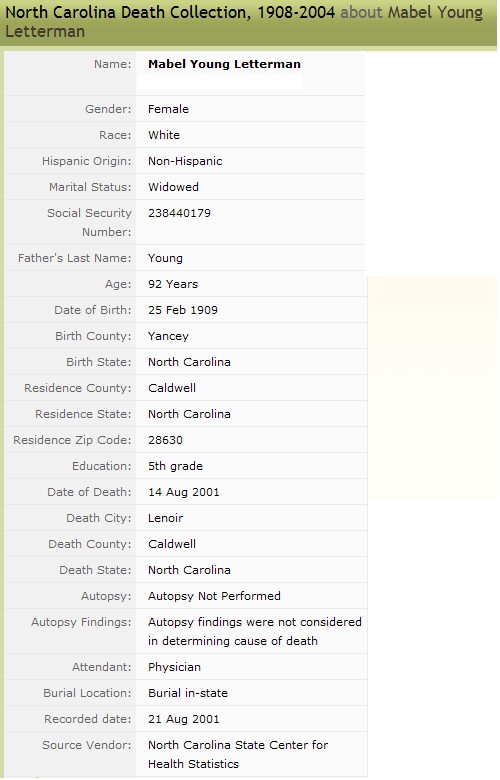Click the Attendant value Physician

(174, 667)
